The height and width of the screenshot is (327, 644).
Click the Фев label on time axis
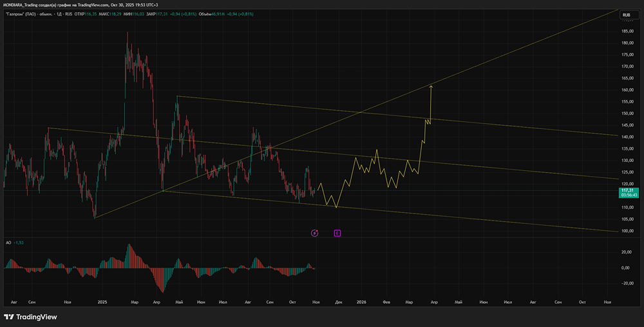coord(386,302)
